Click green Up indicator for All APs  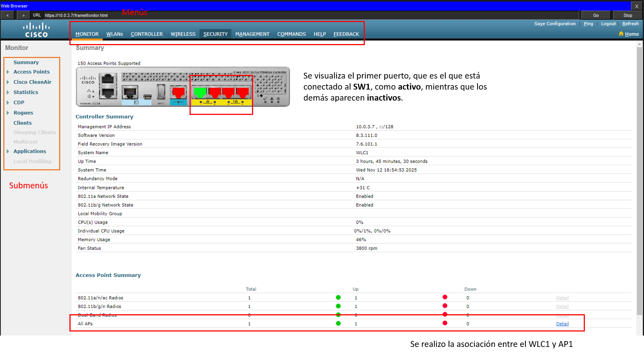[x=338, y=323]
